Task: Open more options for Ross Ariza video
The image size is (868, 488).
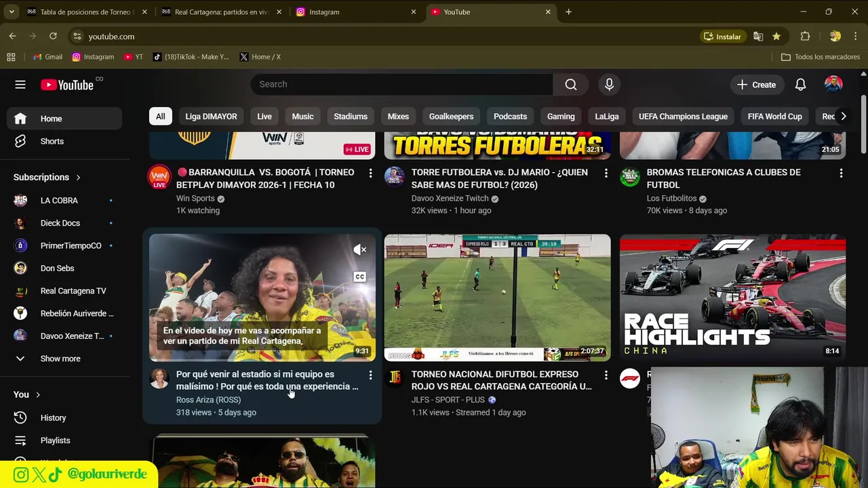Action: (370, 375)
